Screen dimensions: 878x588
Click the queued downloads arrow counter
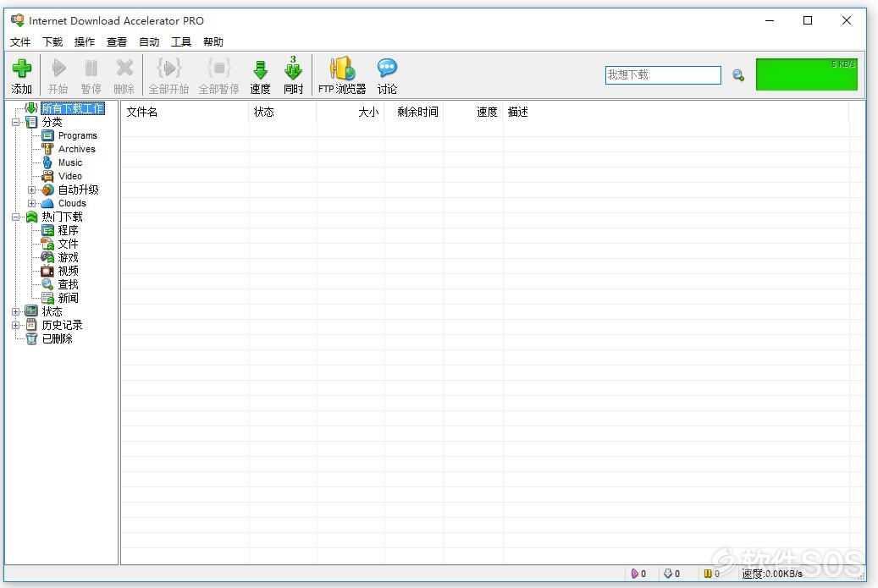pyautogui.click(x=671, y=574)
